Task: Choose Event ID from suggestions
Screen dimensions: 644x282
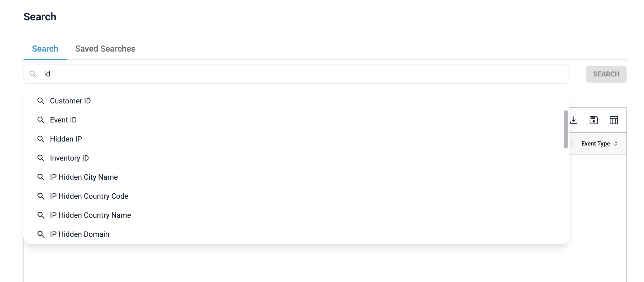Action: [63, 120]
